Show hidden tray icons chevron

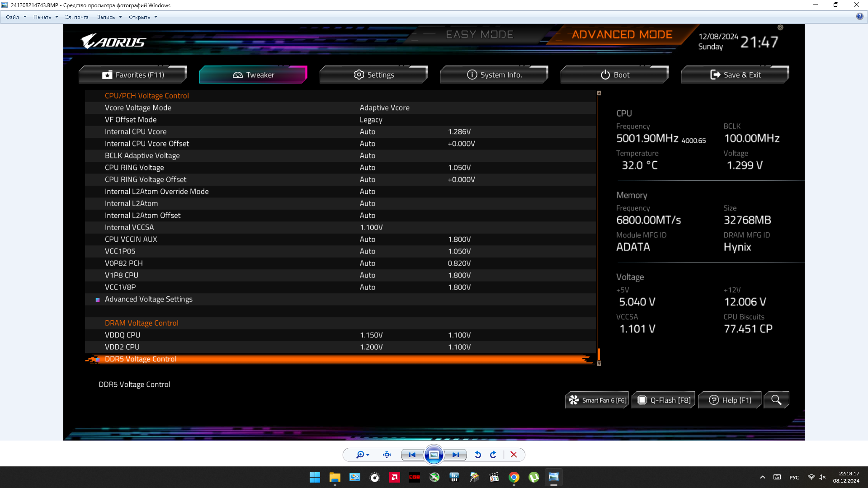coord(763,477)
